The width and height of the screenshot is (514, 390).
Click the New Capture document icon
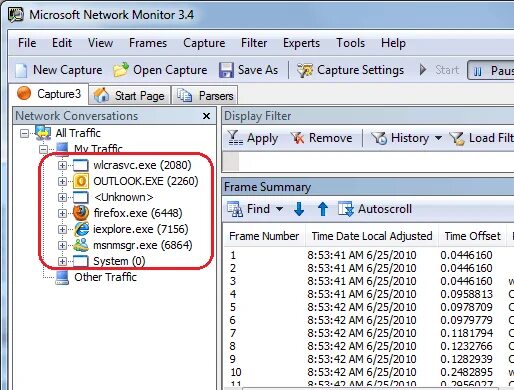tap(21, 70)
